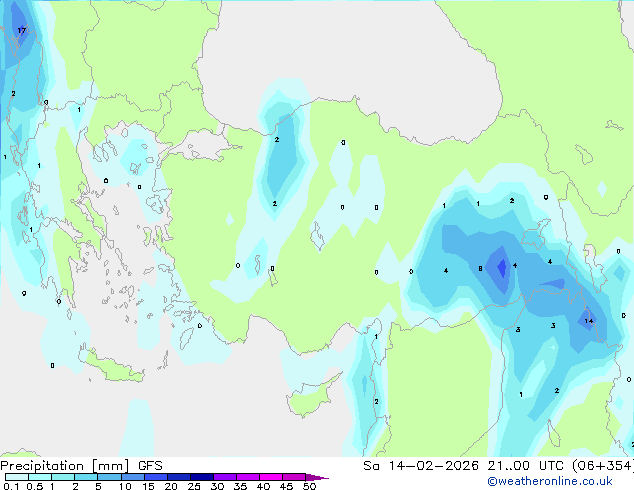Click the 5–10 mm legend color swatch

109,477
